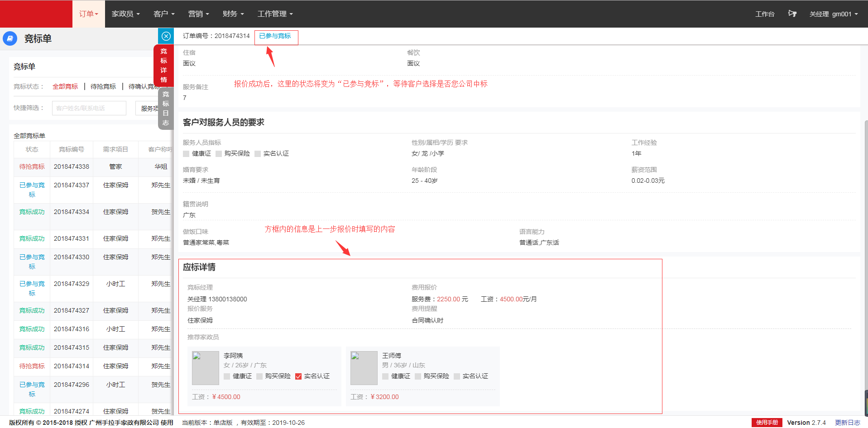The width and height of the screenshot is (868, 428).
Task: Open 工作台 in top bar
Action: click(x=765, y=14)
